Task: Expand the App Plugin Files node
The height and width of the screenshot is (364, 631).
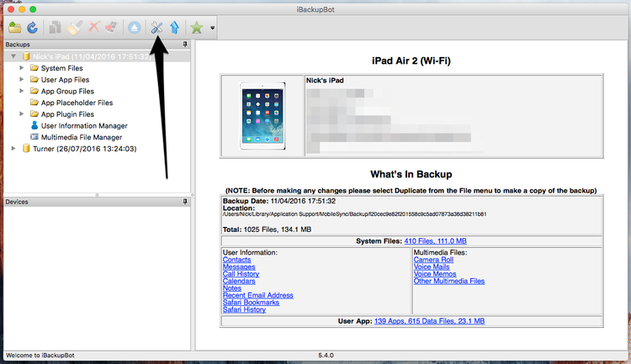Action: (x=22, y=113)
